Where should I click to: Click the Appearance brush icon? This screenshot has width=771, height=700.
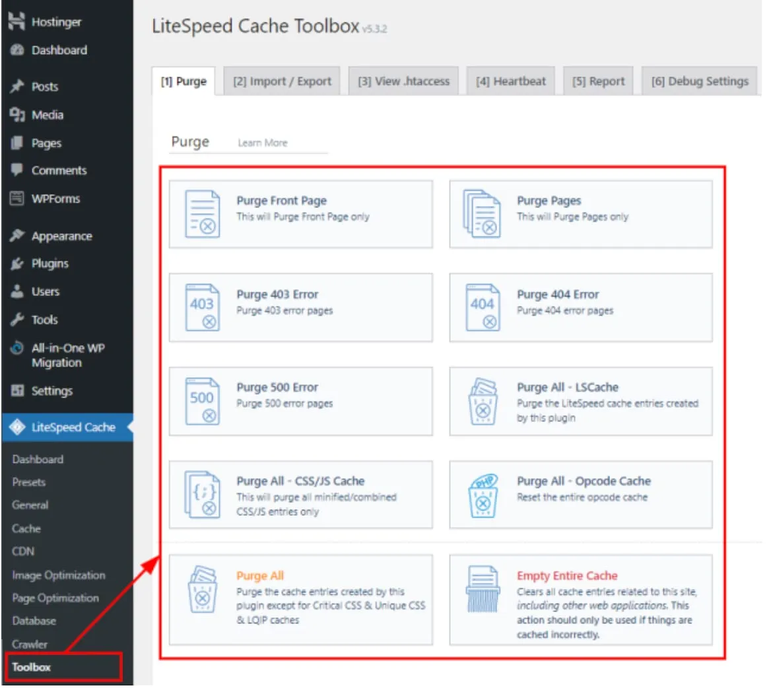(x=17, y=235)
